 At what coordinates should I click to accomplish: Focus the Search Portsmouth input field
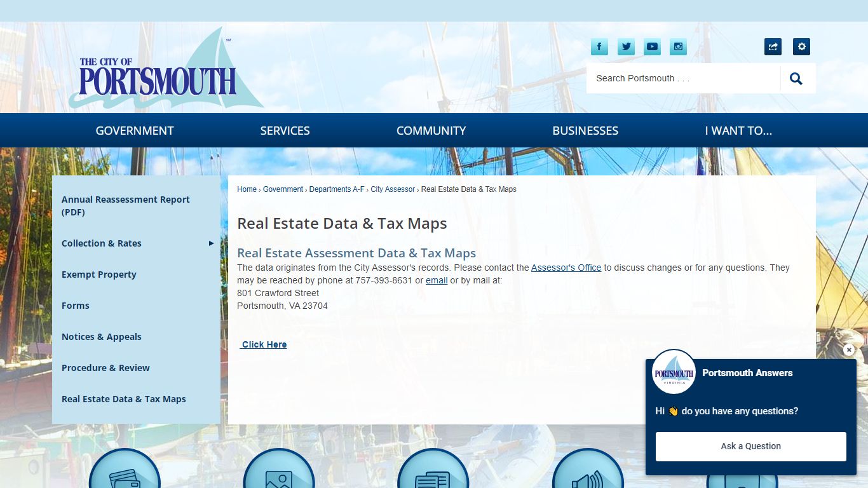(x=683, y=79)
